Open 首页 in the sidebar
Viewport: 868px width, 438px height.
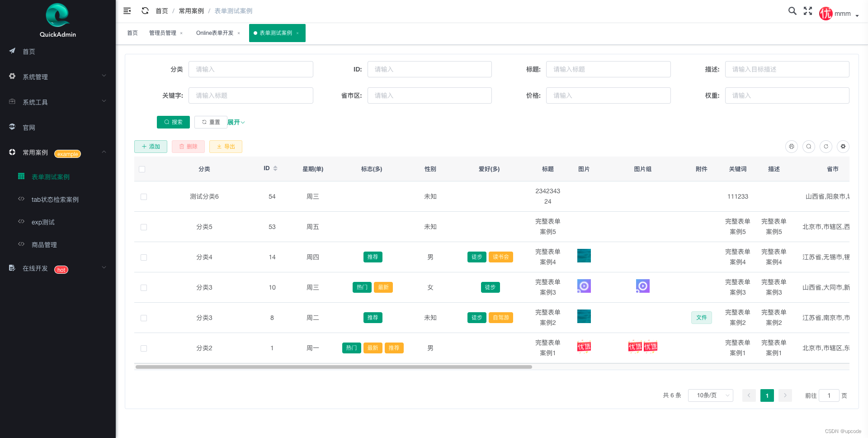coord(58,51)
